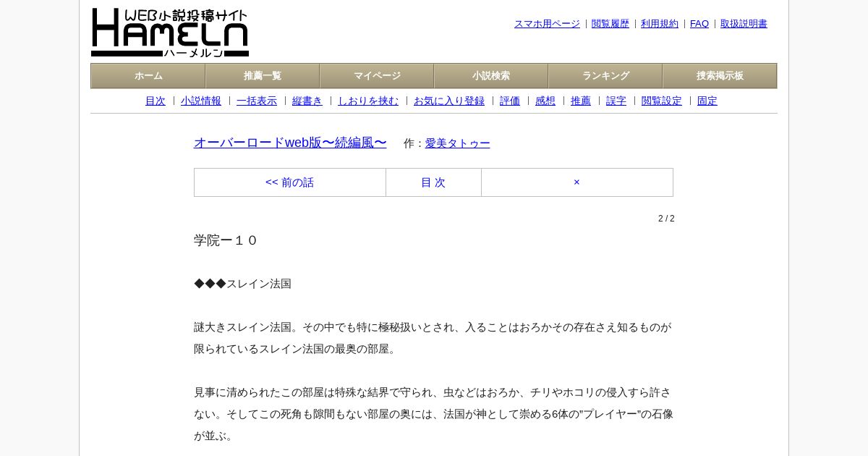Open the 閲覧履歴 link
Screen dimensions: 868x456
click(610, 24)
